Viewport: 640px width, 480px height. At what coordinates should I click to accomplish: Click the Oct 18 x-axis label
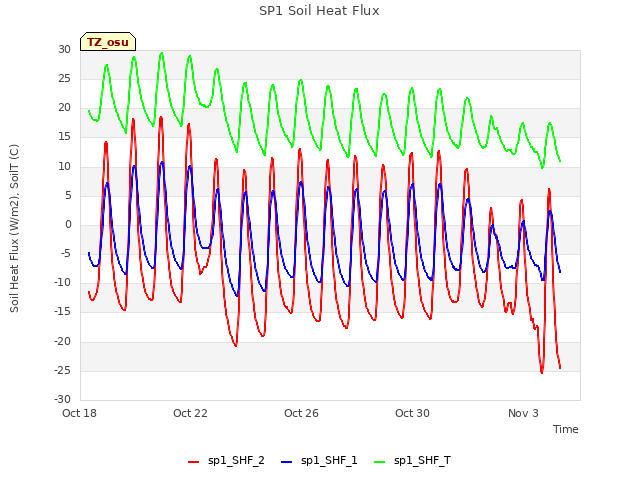click(79, 413)
